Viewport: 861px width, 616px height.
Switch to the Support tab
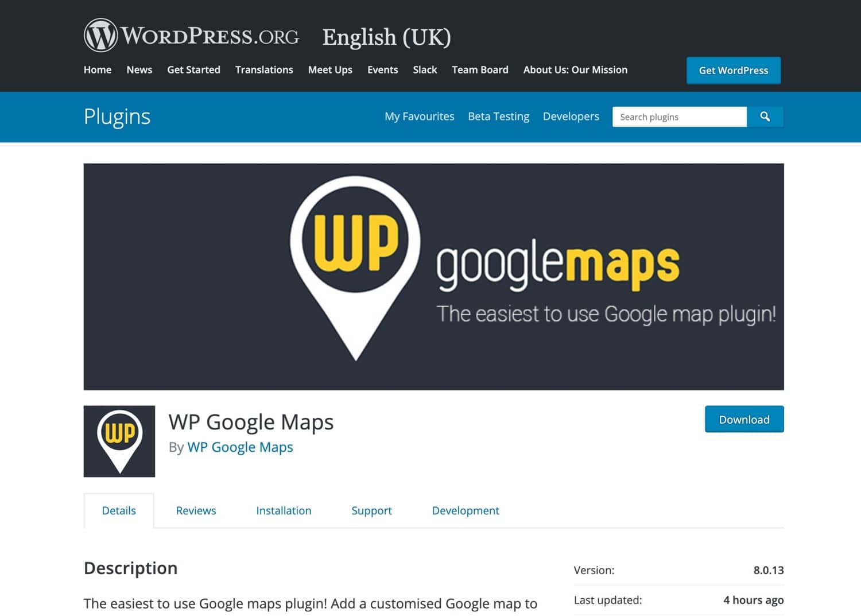[371, 510]
